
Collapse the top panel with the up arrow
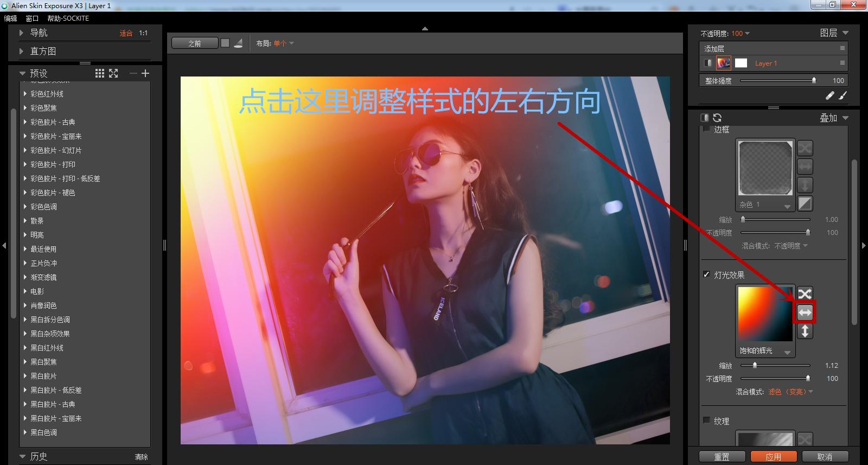(x=425, y=28)
